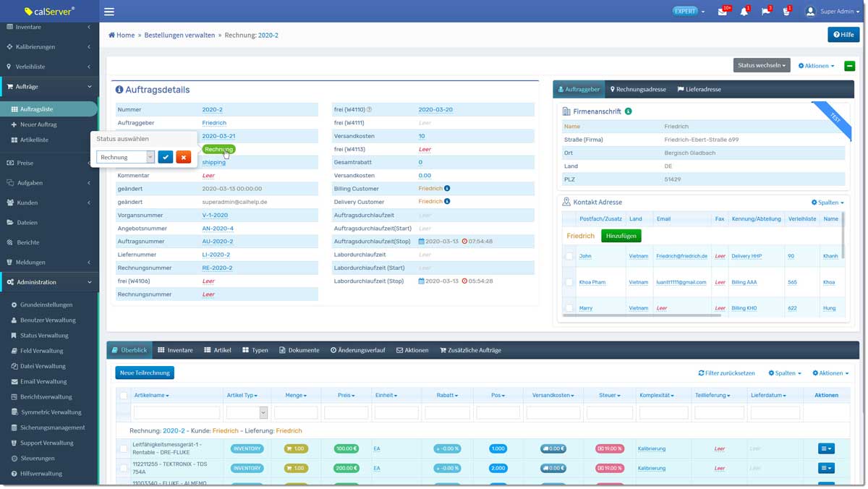Click the green minus collapse button
The height and width of the screenshot is (489, 868).
tap(849, 66)
